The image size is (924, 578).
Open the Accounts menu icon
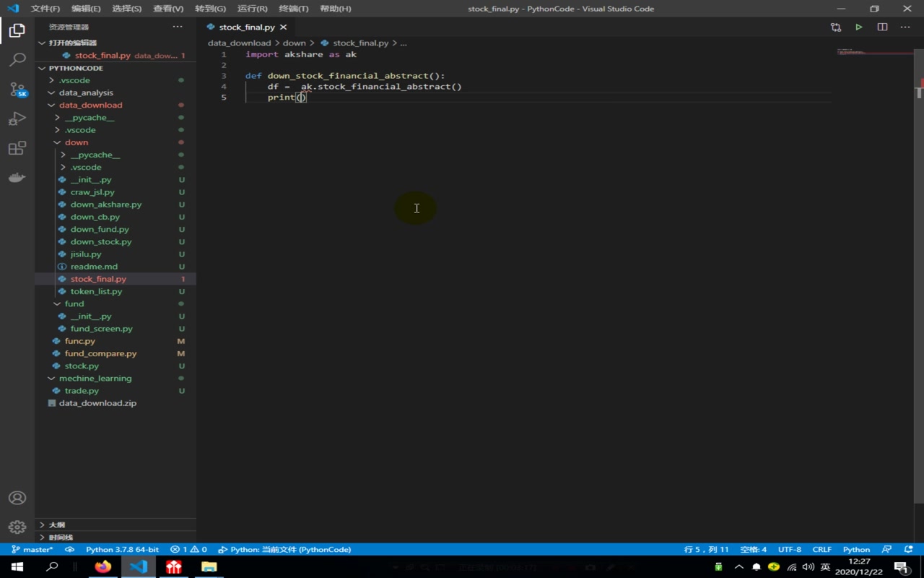(x=17, y=498)
